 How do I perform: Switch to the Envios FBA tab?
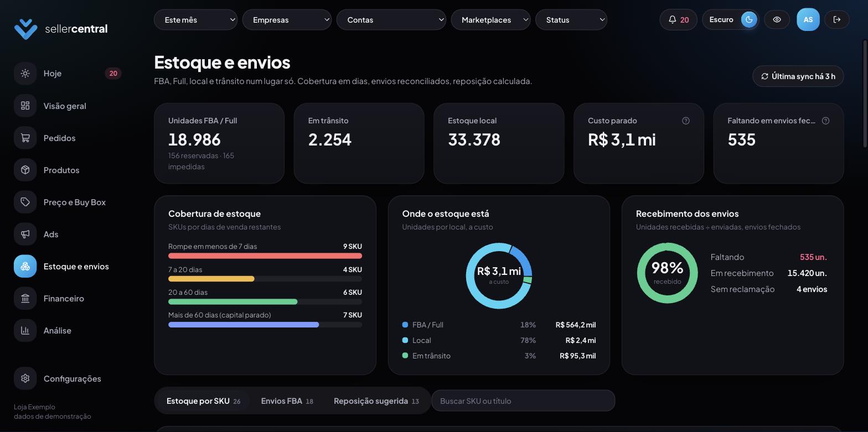pos(287,401)
